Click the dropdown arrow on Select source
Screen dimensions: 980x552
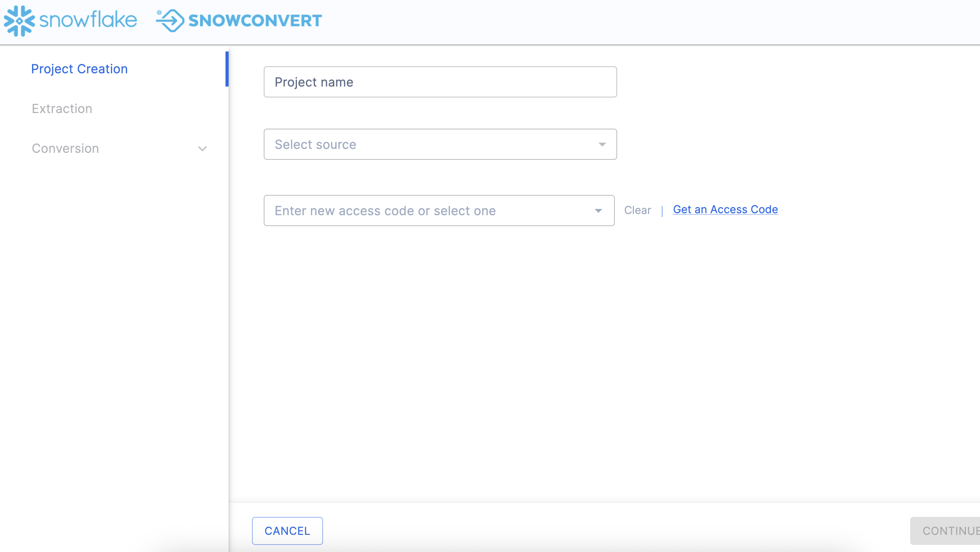(x=602, y=144)
